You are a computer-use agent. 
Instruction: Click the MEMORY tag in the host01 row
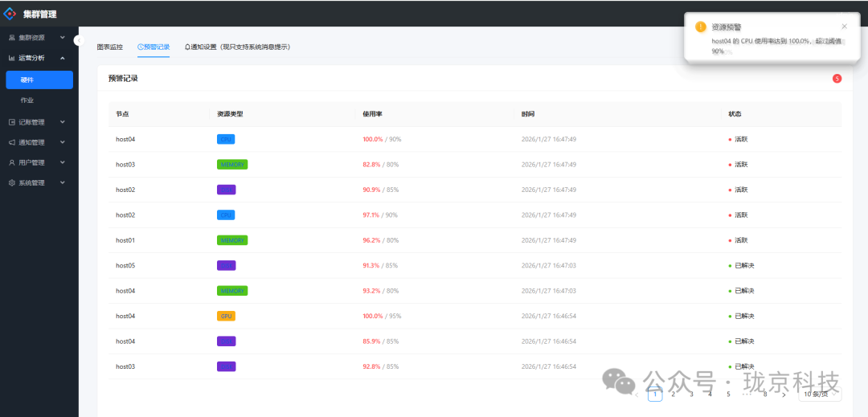pos(232,240)
